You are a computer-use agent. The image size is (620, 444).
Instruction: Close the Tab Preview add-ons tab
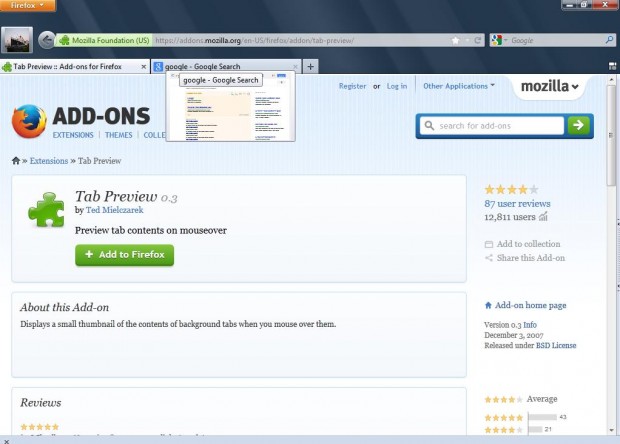[x=144, y=67]
